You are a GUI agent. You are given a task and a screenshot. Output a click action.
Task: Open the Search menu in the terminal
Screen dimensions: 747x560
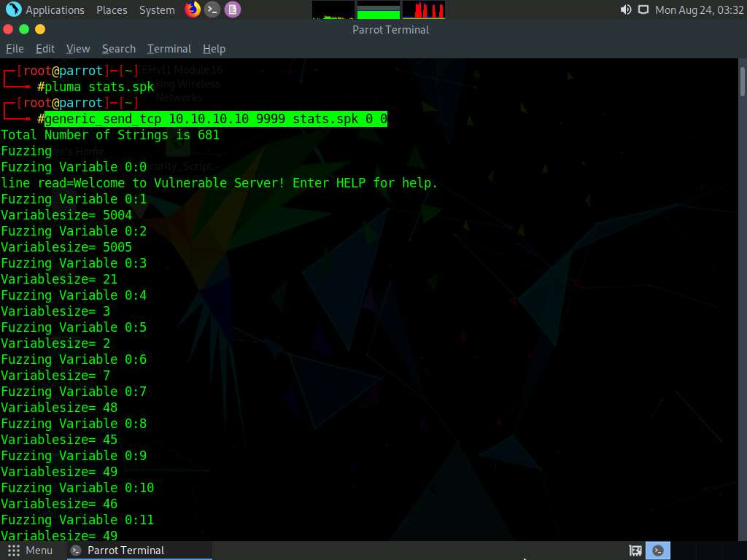tap(119, 49)
